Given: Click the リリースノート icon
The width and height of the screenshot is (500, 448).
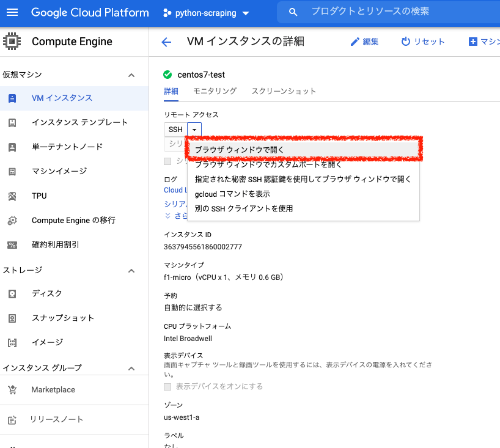Looking at the screenshot, I should [x=12, y=420].
